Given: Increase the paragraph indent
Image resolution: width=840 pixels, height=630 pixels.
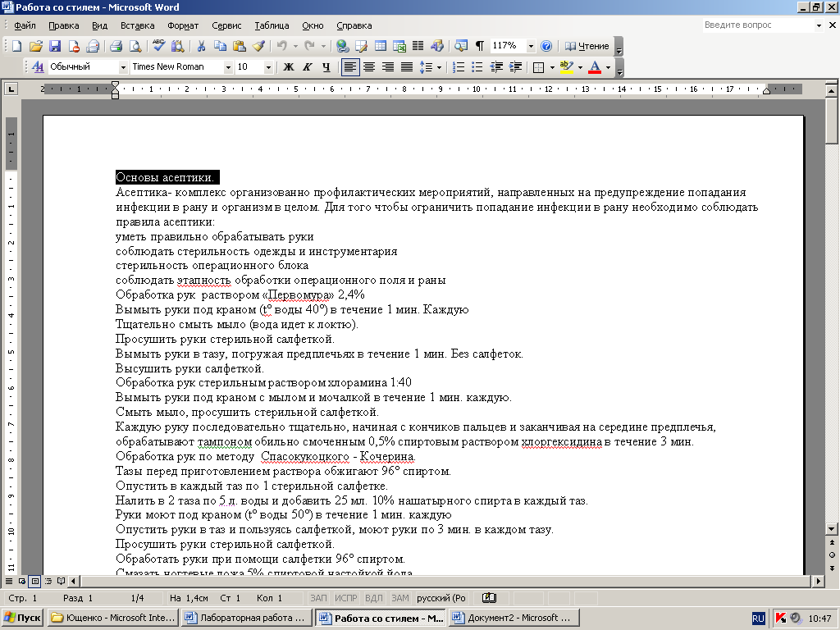Looking at the screenshot, I should [x=515, y=67].
